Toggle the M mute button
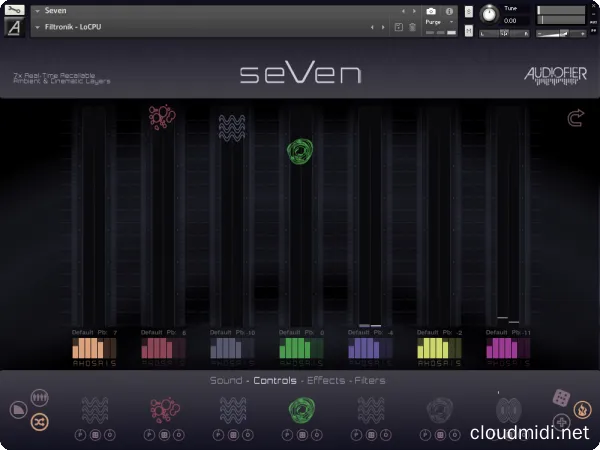This screenshot has width=600, height=450. [469, 31]
